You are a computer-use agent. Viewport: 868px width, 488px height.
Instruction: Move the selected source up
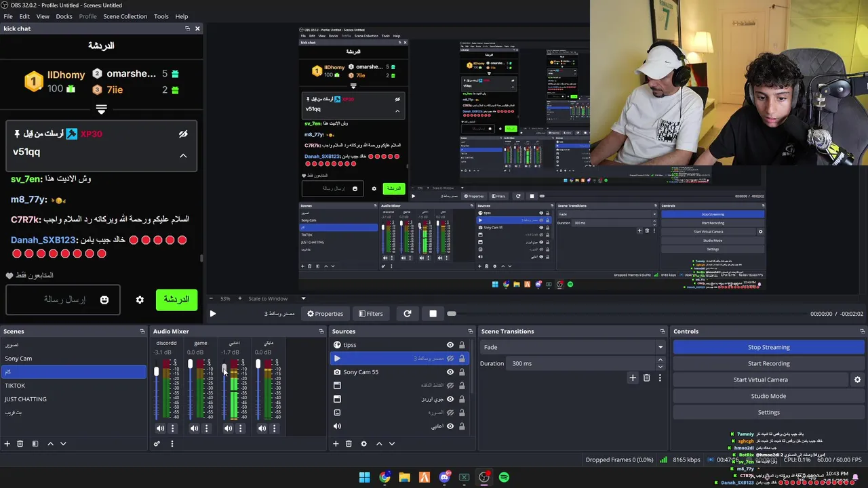tap(379, 444)
